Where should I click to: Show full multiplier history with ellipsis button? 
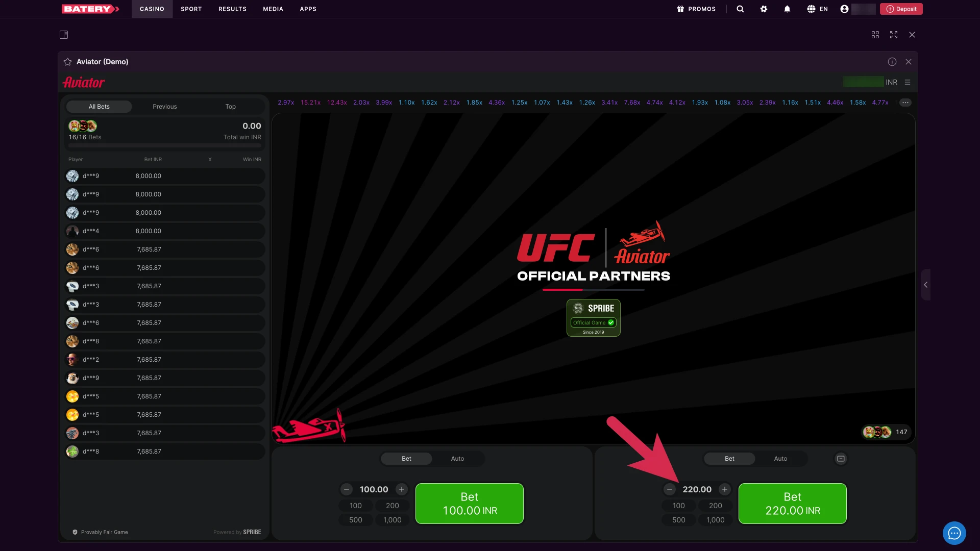point(905,103)
